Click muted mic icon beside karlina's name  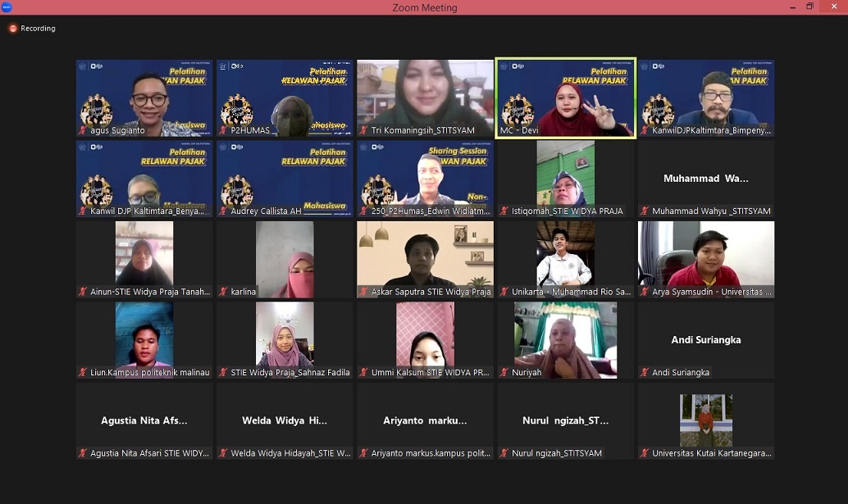click(223, 292)
